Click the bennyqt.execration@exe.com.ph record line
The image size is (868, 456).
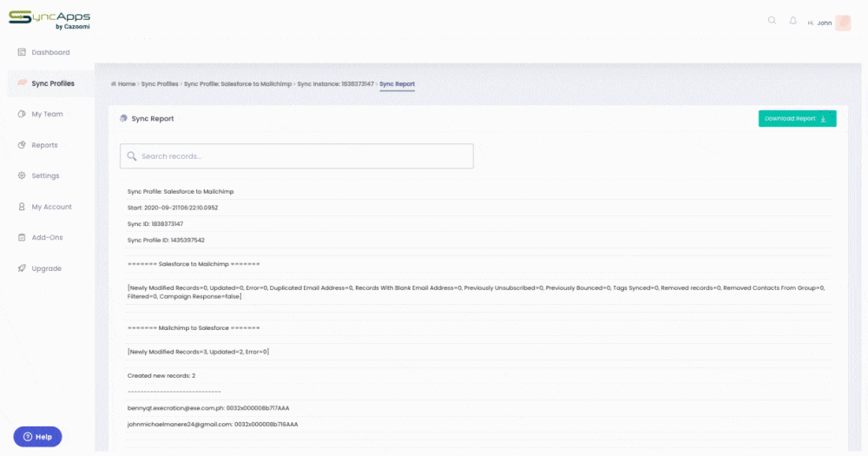(208, 408)
